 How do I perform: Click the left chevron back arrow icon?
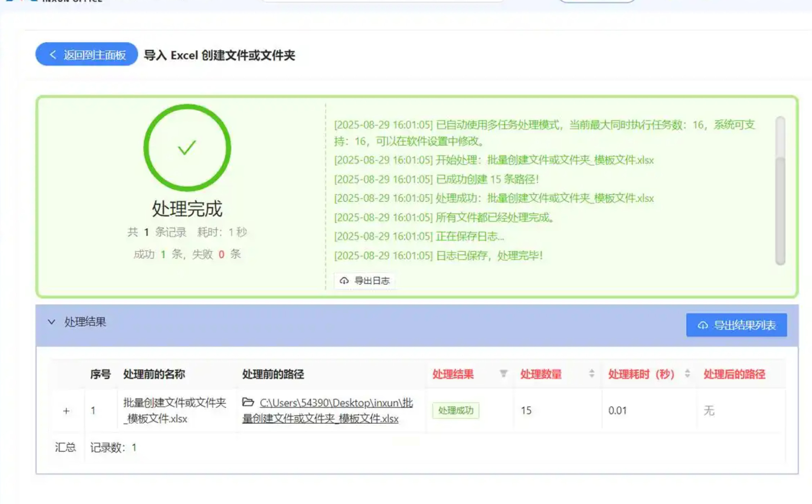click(x=53, y=55)
